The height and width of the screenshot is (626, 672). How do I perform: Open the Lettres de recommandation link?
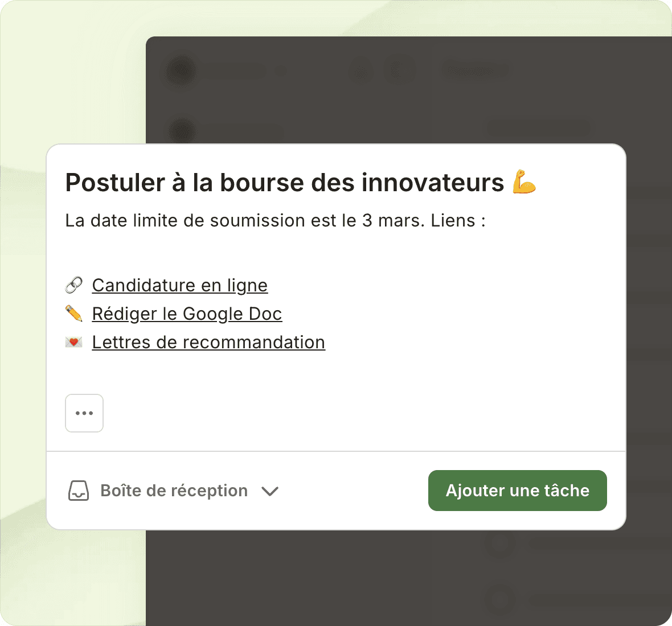point(208,342)
